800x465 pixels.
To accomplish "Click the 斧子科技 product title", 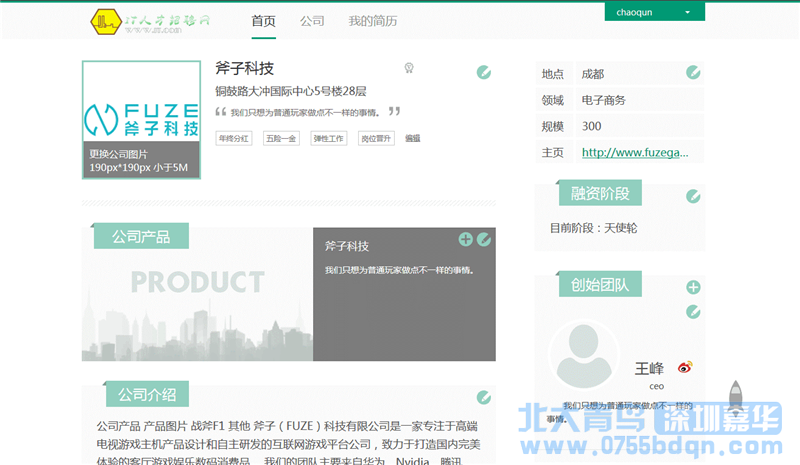I will [347, 246].
